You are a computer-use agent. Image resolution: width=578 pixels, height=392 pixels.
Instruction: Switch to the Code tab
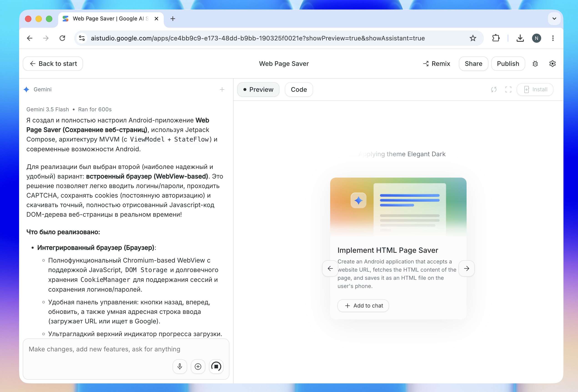click(x=299, y=89)
